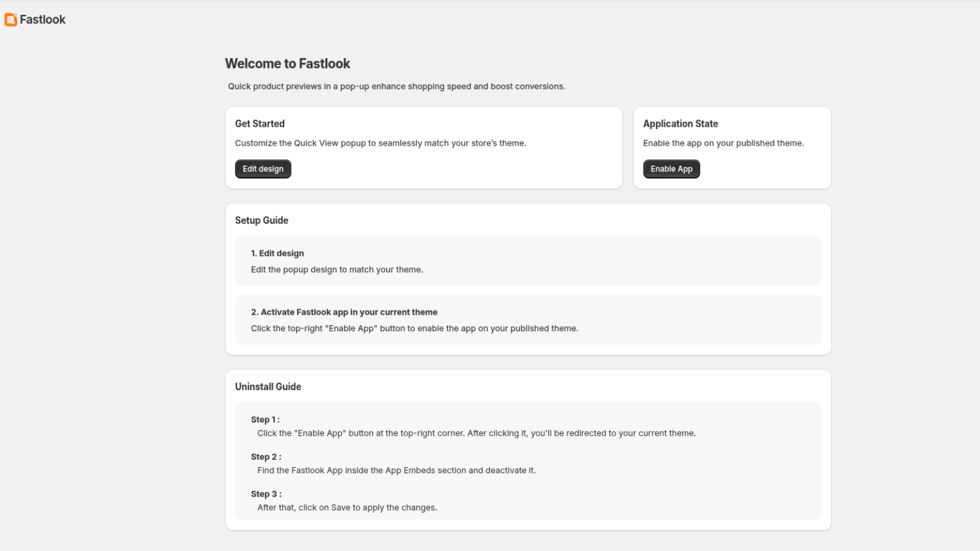Open the Edit design button

(x=263, y=169)
